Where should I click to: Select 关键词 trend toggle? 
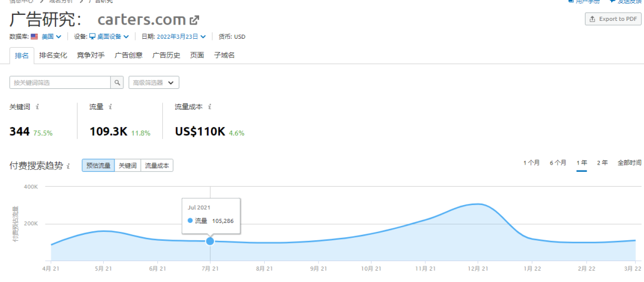pyautogui.click(x=128, y=166)
